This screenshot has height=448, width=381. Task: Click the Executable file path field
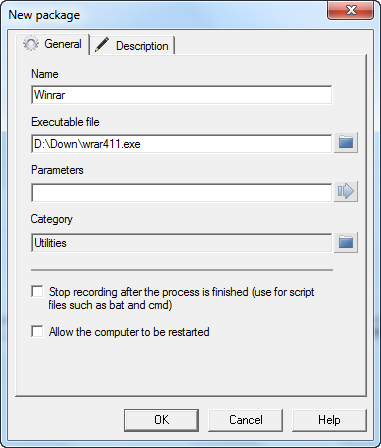182,144
